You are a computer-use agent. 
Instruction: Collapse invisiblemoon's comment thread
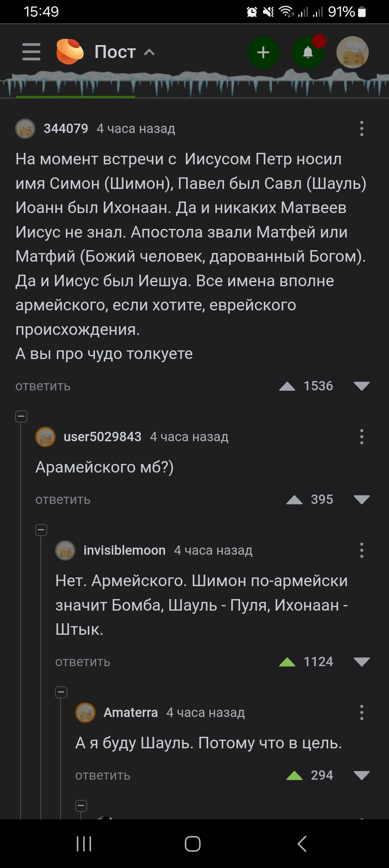pos(41,530)
